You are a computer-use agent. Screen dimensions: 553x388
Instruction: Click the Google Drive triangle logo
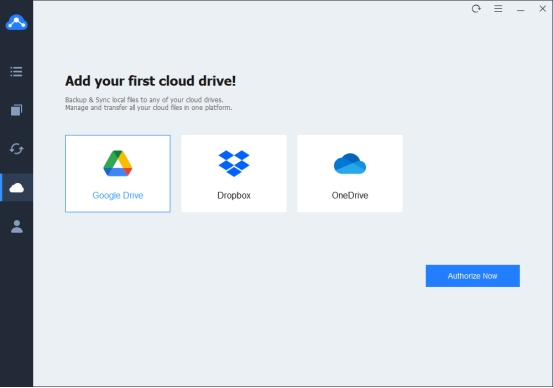coord(118,163)
